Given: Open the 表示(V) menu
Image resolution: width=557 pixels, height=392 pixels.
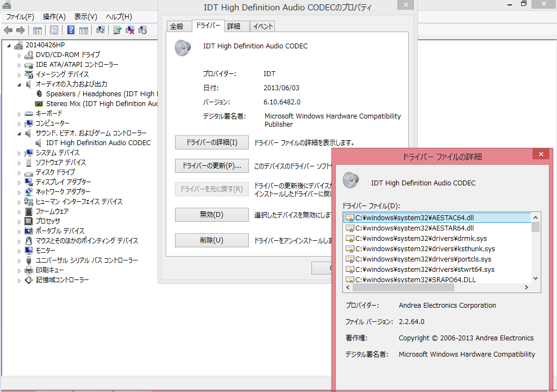Looking at the screenshot, I should (86, 17).
